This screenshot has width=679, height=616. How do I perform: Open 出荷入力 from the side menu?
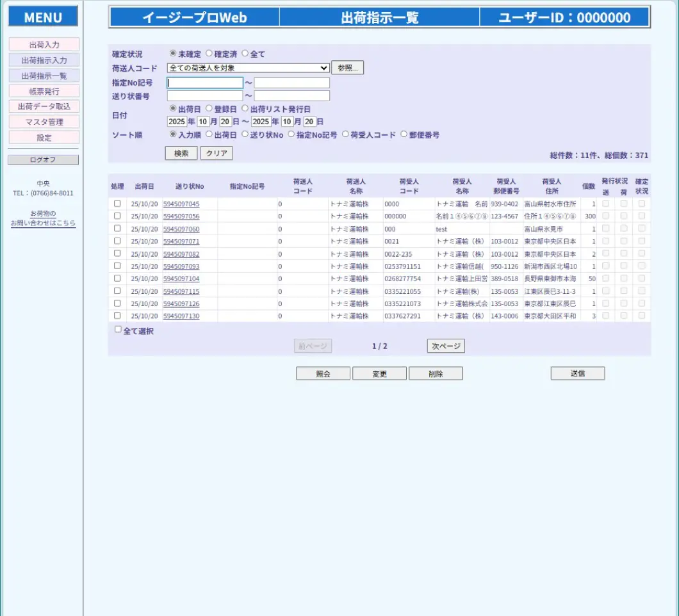pyautogui.click(x=44, y=45)
